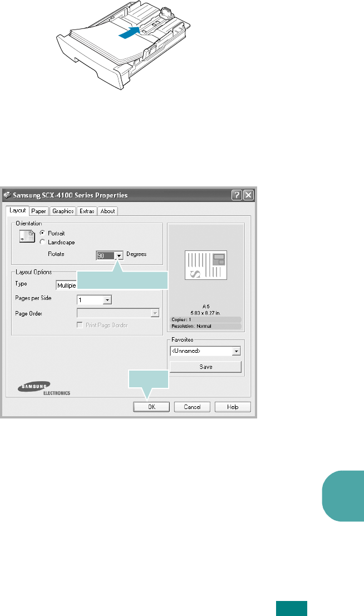Switch to the Paper tab
Image resolution: width=364 pixels, height=616 pixels.
38,211
